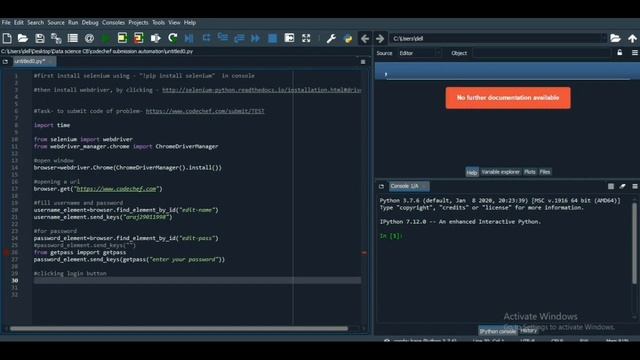Click the Object input field in Help pane
This screenshot has height=360, width=640.
(x=542, y=53)
